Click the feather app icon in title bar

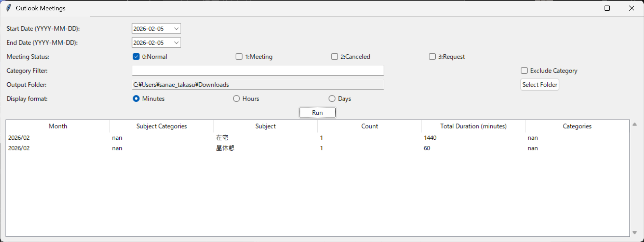pos(9,8)
